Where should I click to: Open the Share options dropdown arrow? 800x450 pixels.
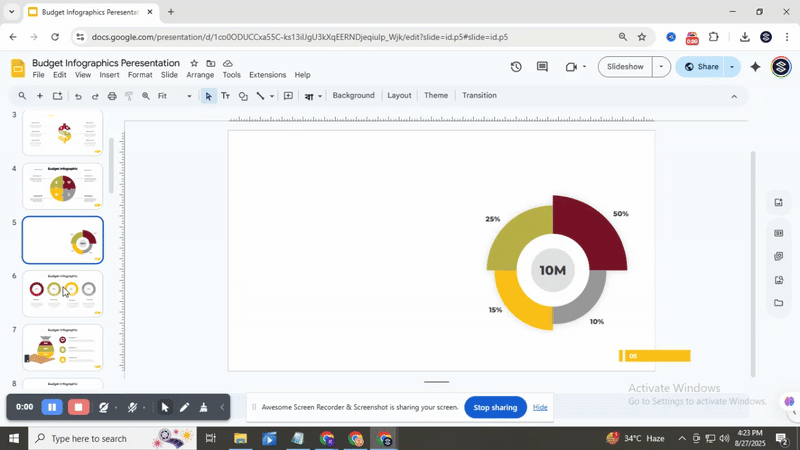tap(732, 67)
